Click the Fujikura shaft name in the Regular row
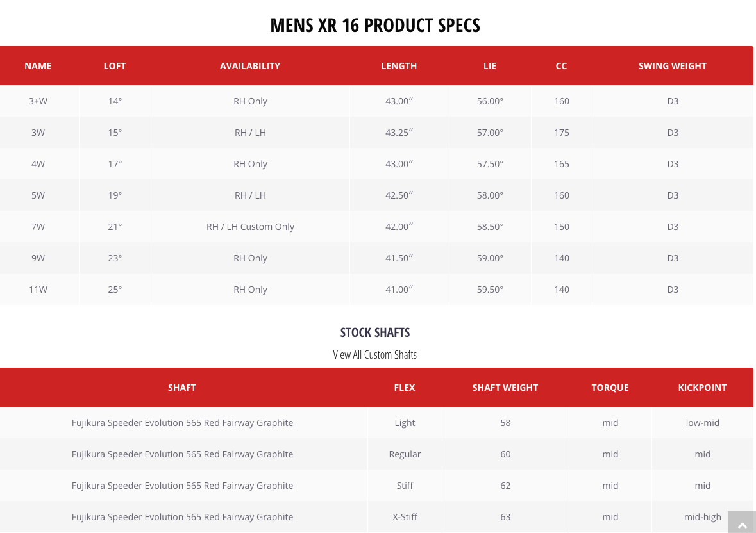This screenshot has height=533, width=756. 182,454
